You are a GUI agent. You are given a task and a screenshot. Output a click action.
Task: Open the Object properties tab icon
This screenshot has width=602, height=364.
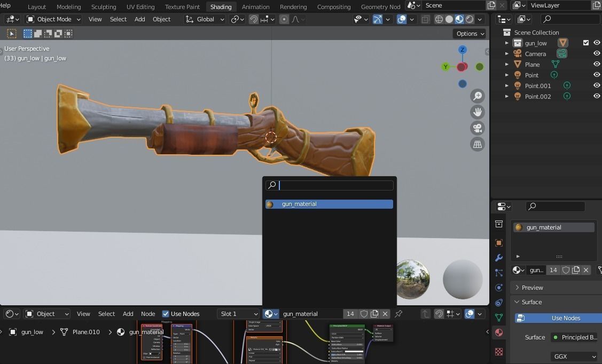pos(499,242)
